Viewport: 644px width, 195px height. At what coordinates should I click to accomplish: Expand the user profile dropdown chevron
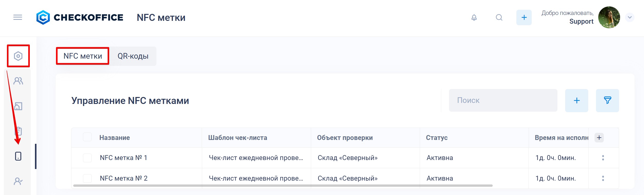[630, 17]
